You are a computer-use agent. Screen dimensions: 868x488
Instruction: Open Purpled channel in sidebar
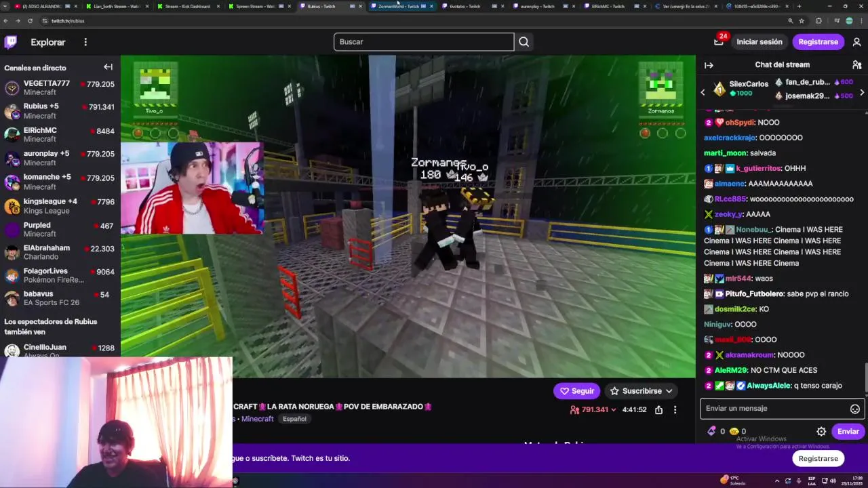[60, 229]
